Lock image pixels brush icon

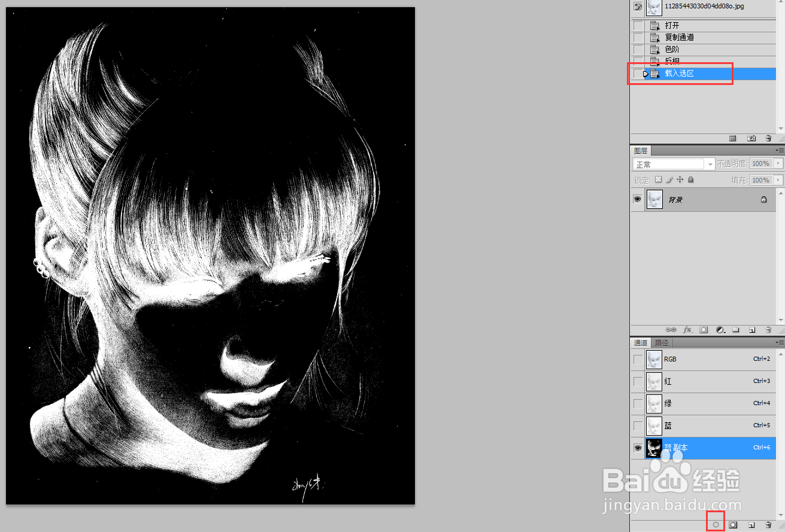669,180
